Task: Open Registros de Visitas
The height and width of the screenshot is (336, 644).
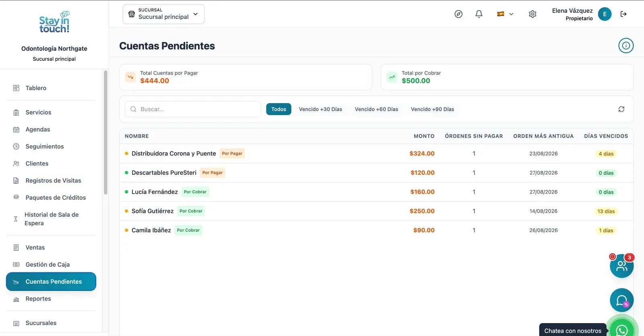Action: click(x=51, y=180)
